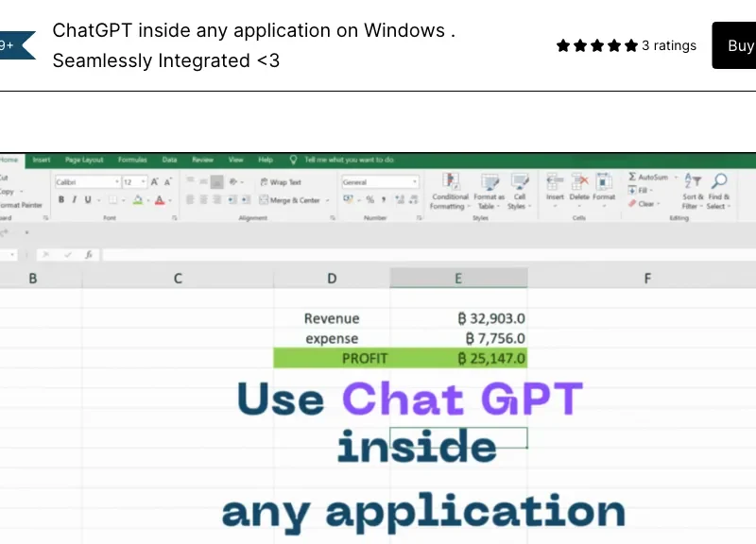The image size is (756, 544).
Task: Apply Center horizontal alignment
Action: pyautogui.click(x=203, y=199)
